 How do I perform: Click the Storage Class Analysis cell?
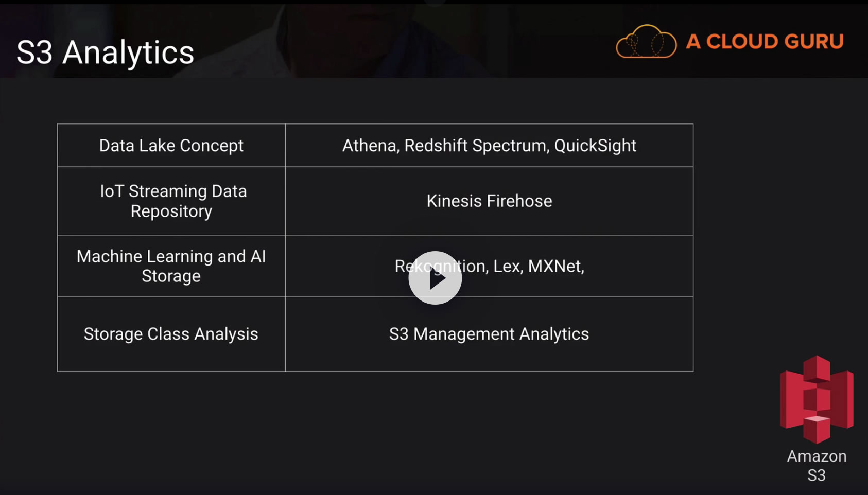click(171, 334)
